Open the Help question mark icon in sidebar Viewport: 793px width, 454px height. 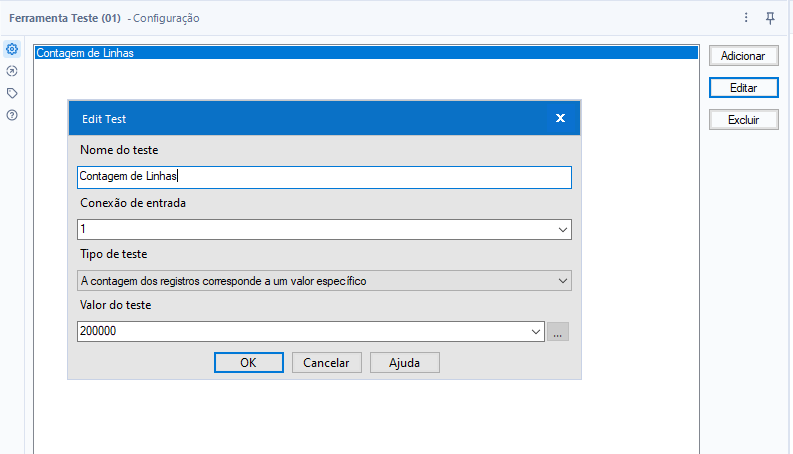point(12,115)
